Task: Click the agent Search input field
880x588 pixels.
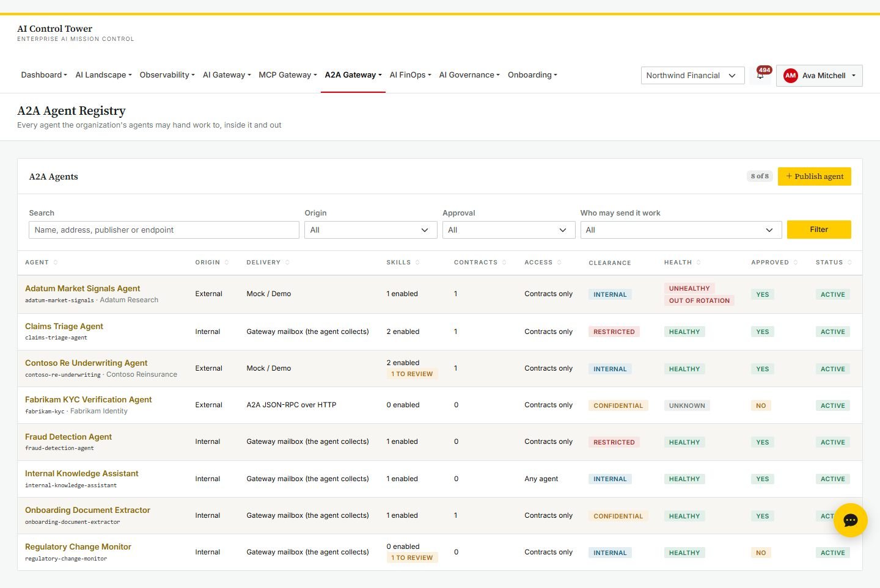Action: pyautogui.click(x=164, y=230)
